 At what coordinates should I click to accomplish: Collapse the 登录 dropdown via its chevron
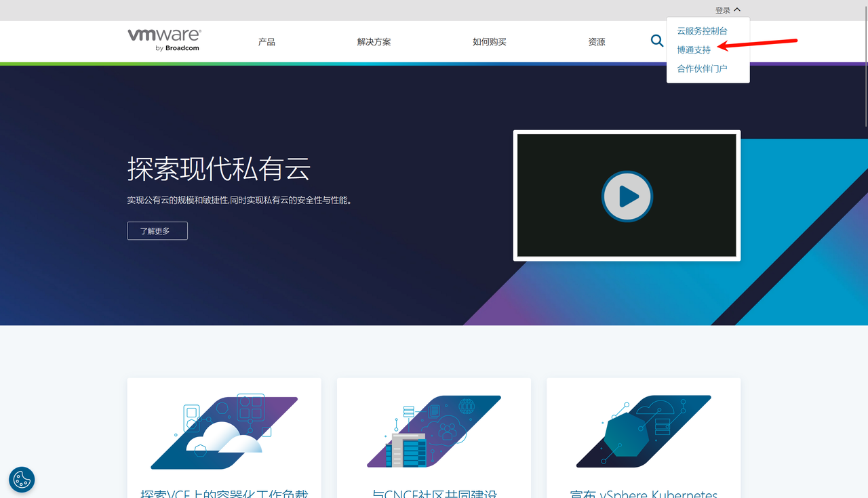737,9
